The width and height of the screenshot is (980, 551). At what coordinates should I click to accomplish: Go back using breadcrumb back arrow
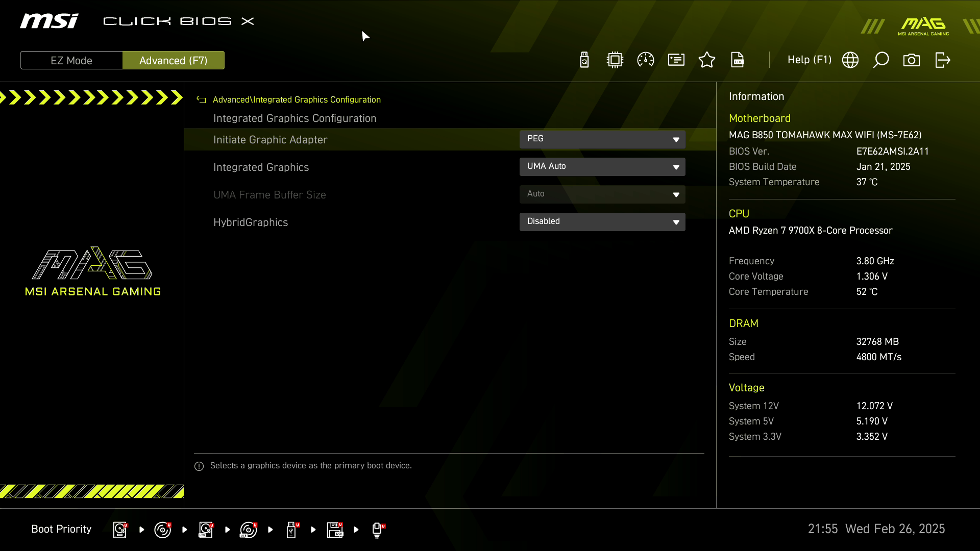click(x=202, y=100)
